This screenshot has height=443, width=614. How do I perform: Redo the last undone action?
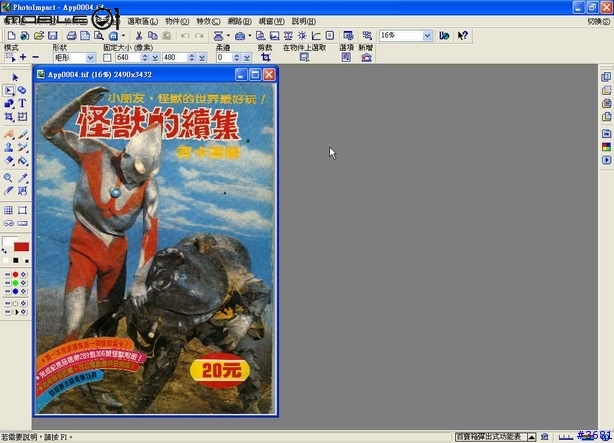coord(199,36)
